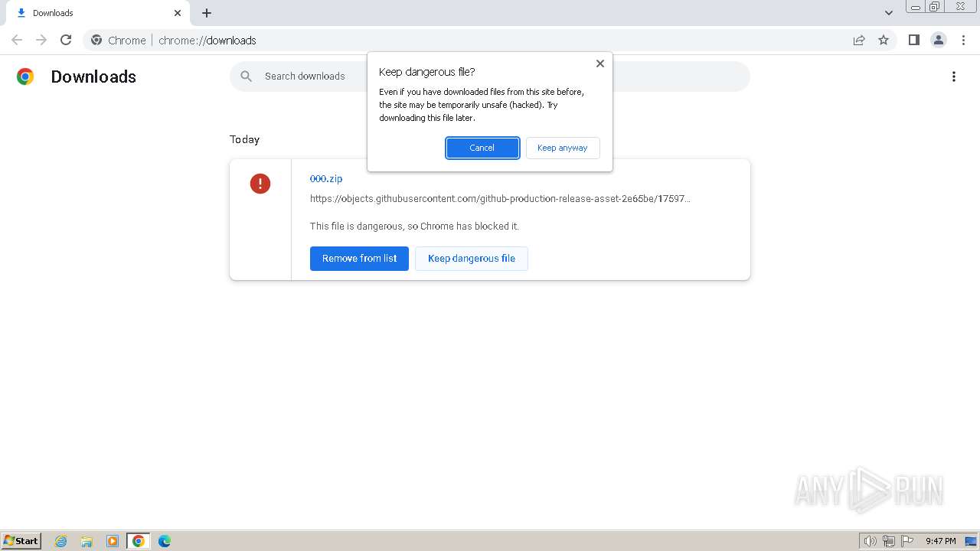This screenshot has width=980, height=551.
Task: Click the Chrome logo beside Downloads
Action: (25, 77)
